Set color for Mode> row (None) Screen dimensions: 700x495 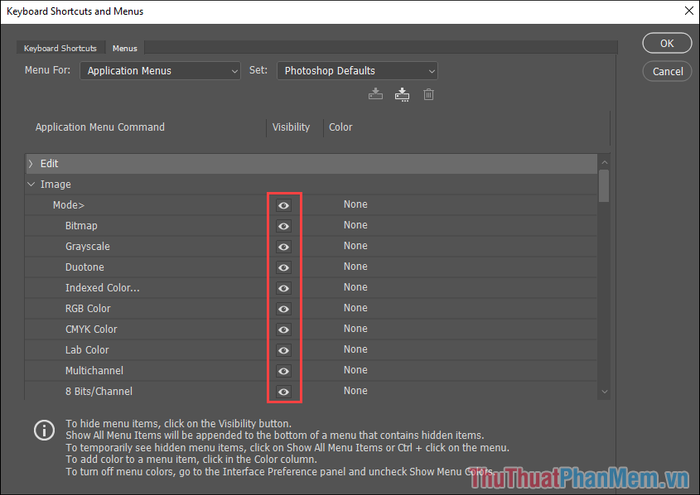click(x=355, y=204)
